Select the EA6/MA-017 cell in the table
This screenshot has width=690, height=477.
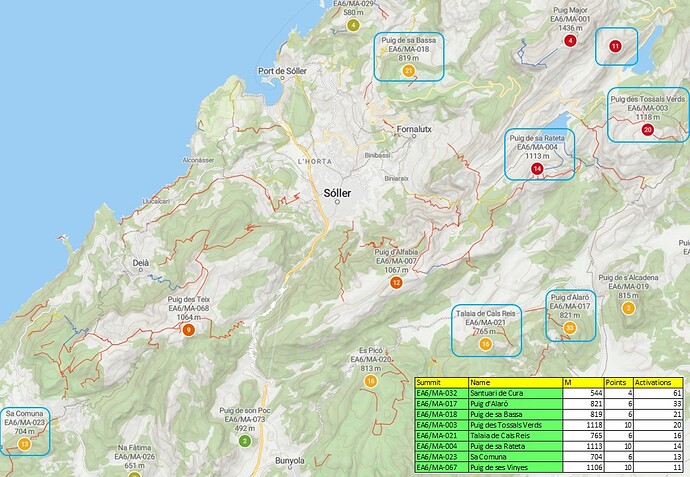[442, 404]
